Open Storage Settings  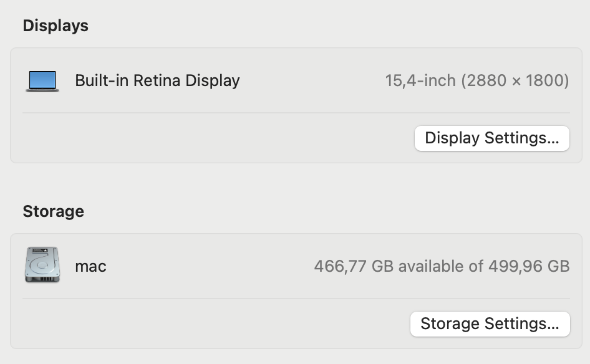pos(490,324)
